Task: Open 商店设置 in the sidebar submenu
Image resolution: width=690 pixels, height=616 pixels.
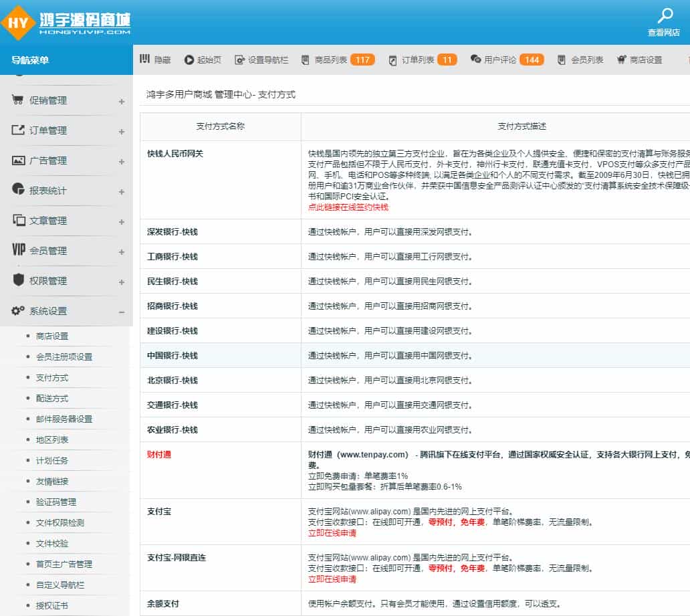Action: (x=52, y=336)
